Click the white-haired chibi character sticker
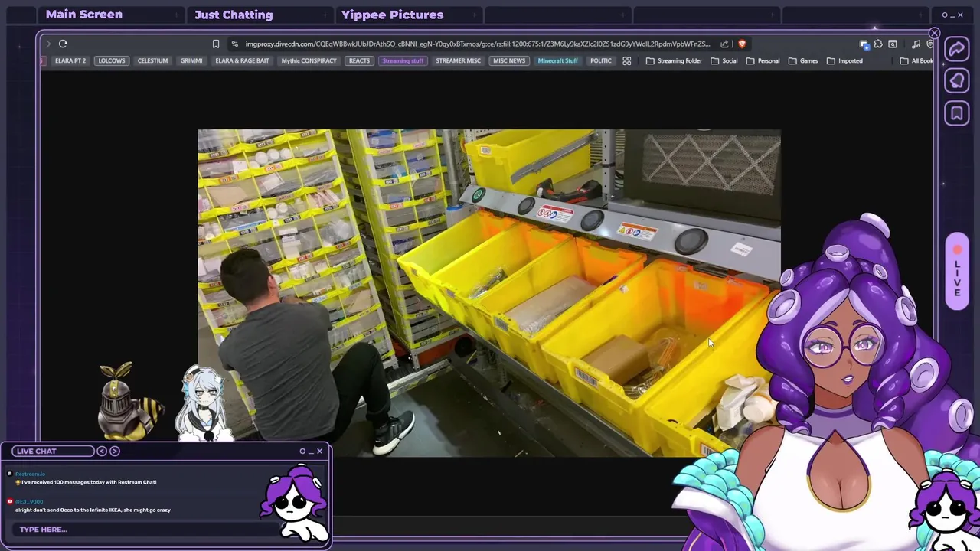This screenshot has height=551, width=980. 203,403
